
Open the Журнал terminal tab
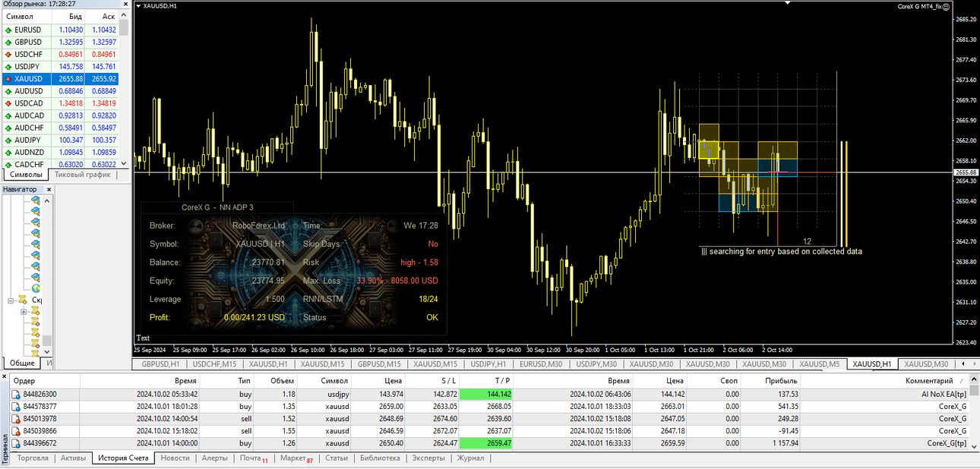pos(470,458)
